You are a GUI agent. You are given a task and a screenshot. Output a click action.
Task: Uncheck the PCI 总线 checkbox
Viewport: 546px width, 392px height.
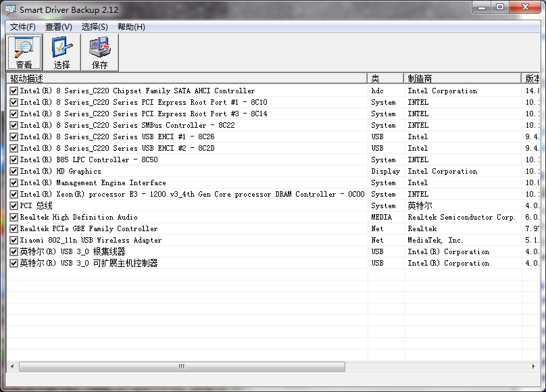coord(14,205)
